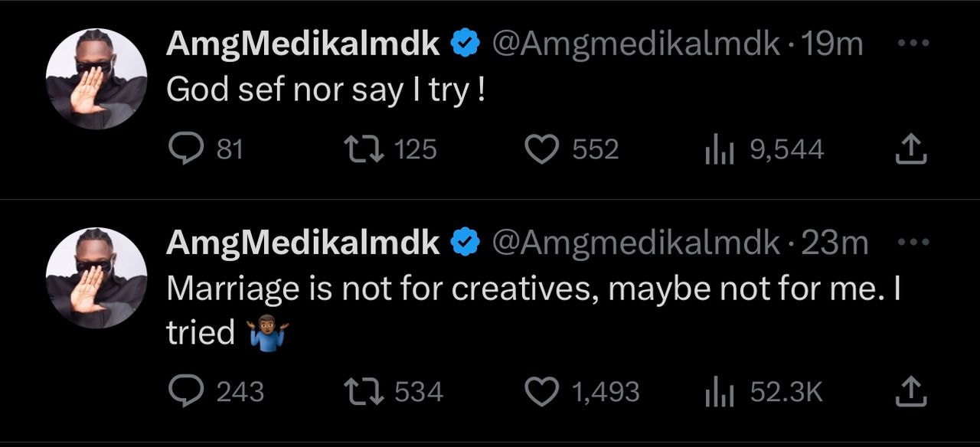This screenshot has width=980, height=447.
Task: Open the share icon on the second tweet
Action: point(910,390)
